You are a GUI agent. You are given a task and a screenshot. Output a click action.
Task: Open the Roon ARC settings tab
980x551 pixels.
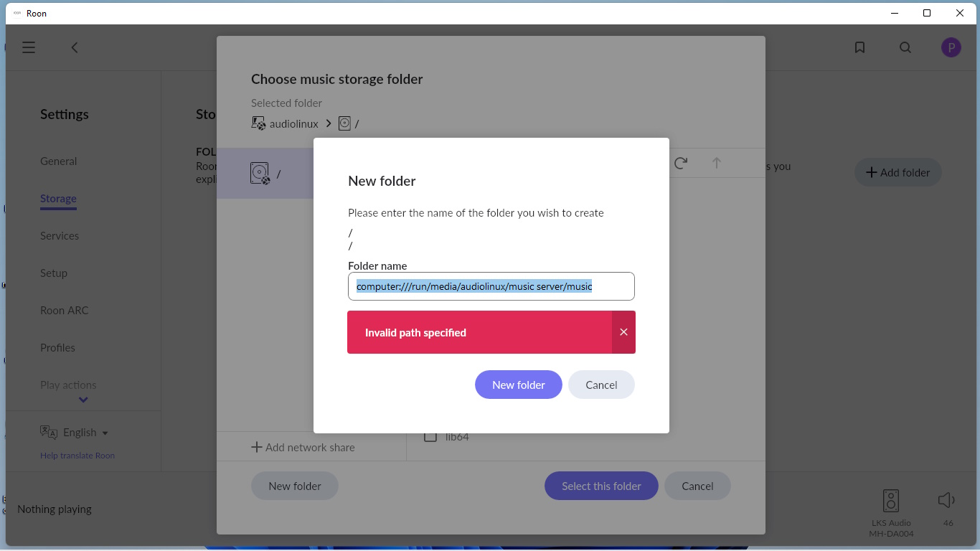64,310
